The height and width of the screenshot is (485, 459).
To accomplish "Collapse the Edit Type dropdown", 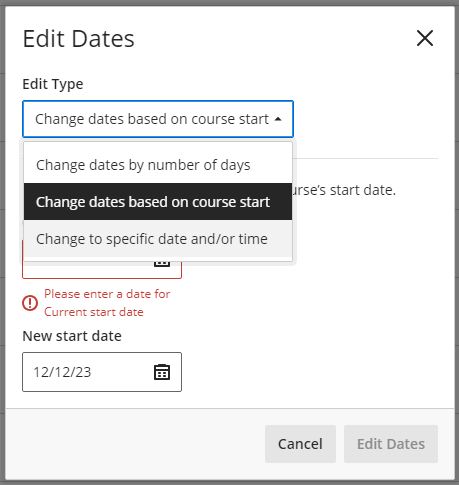I will (x=158, y=119).
